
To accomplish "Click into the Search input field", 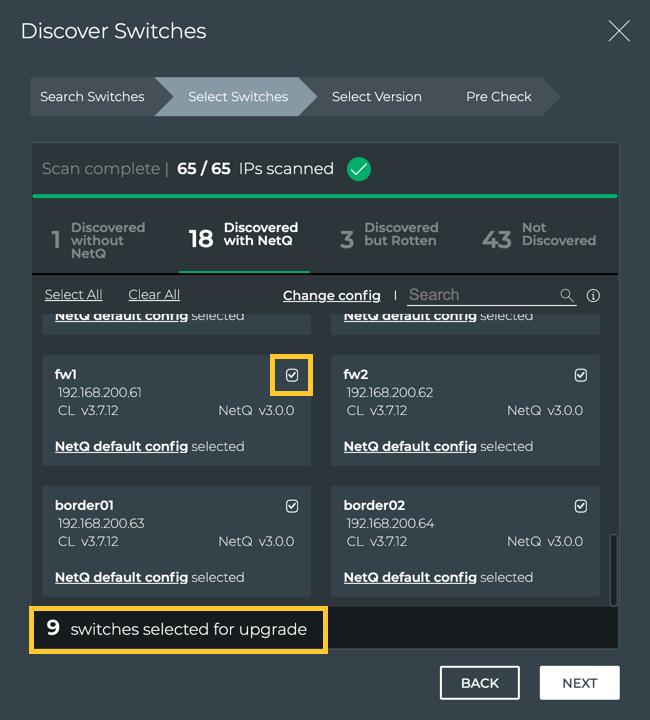I will click(480, 295).
